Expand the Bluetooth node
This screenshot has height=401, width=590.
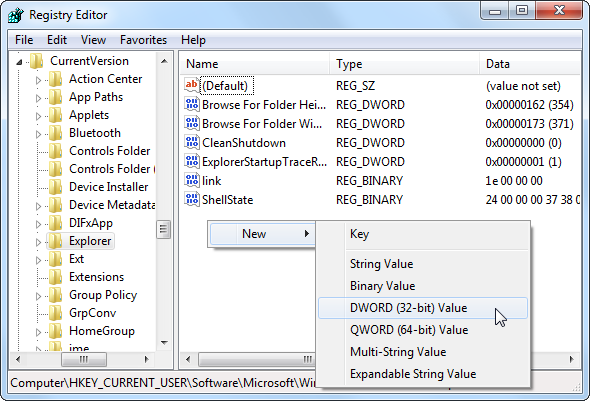[38, 134]
